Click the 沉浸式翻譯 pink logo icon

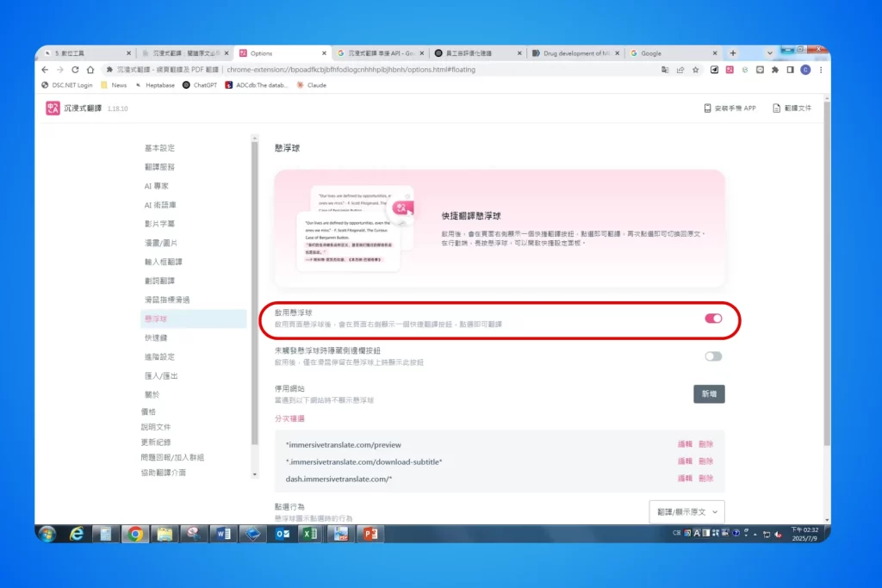[50, 108]
